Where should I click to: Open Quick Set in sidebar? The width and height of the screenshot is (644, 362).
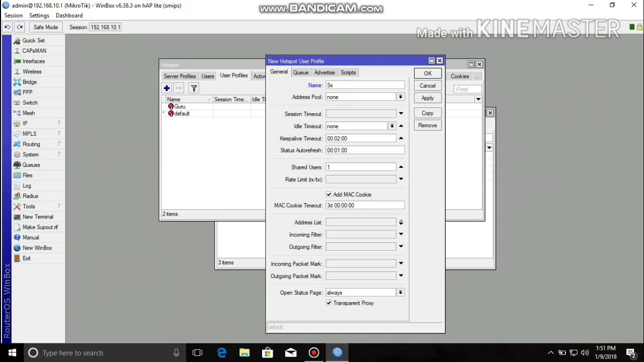pyautogui.click(x=33, y=40)
